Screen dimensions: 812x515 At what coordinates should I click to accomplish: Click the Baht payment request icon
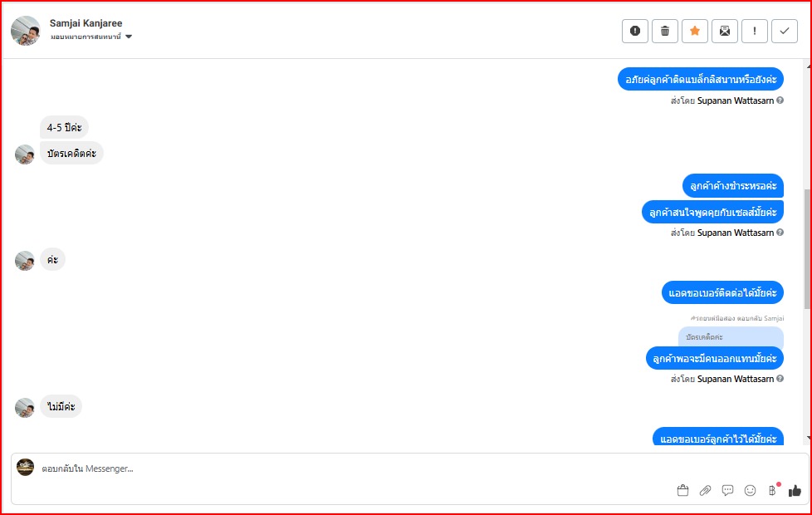[x=772, y=490]
